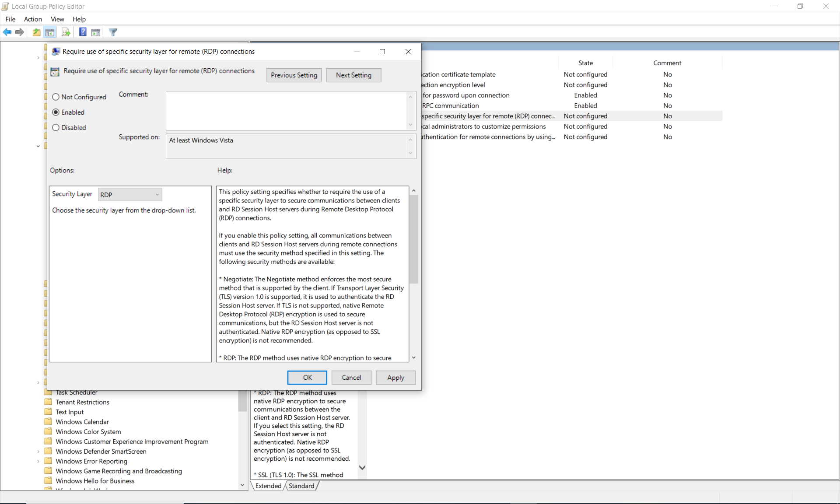Select the Disabled radio button
This screenshot has height=504, width=840.
pos(56,128)
